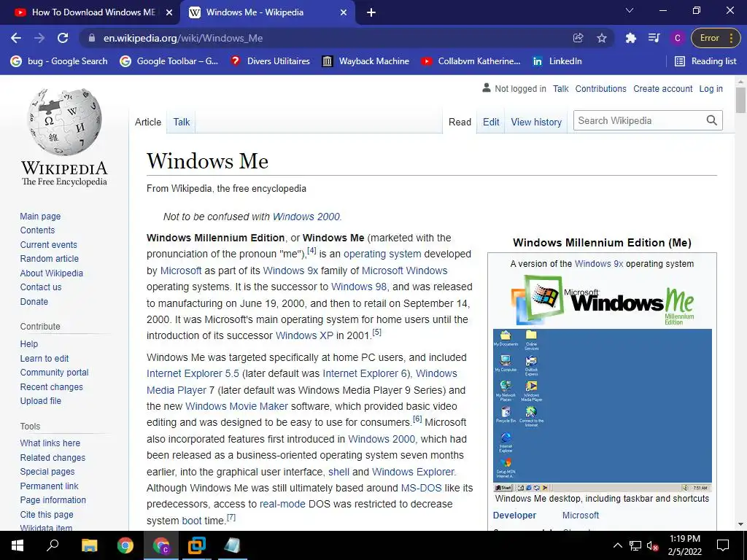747x560 pixels.
Task: View site info padlock icon
Action: click(92, 38)
